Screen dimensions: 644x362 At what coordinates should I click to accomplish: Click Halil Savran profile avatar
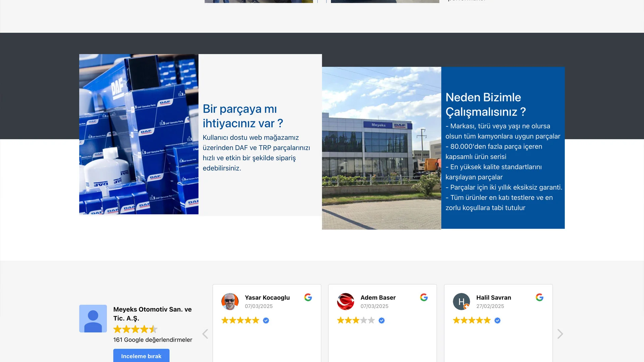pos(461,301)
